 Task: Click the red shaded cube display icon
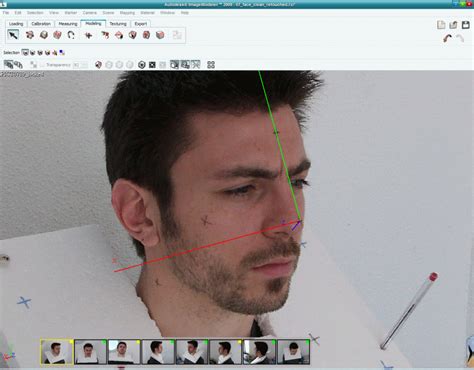tap(98, 65)
